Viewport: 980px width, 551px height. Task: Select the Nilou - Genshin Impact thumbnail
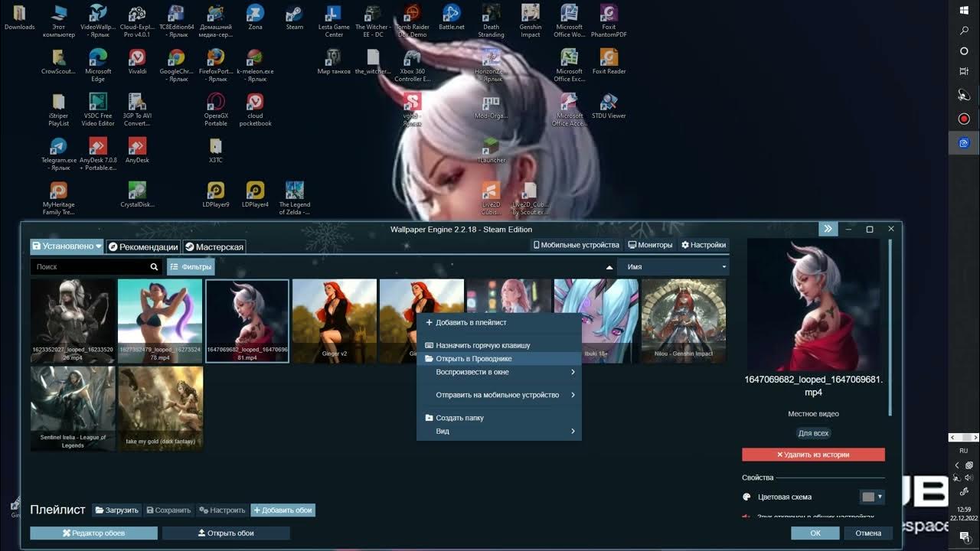[x=684, y=321]
